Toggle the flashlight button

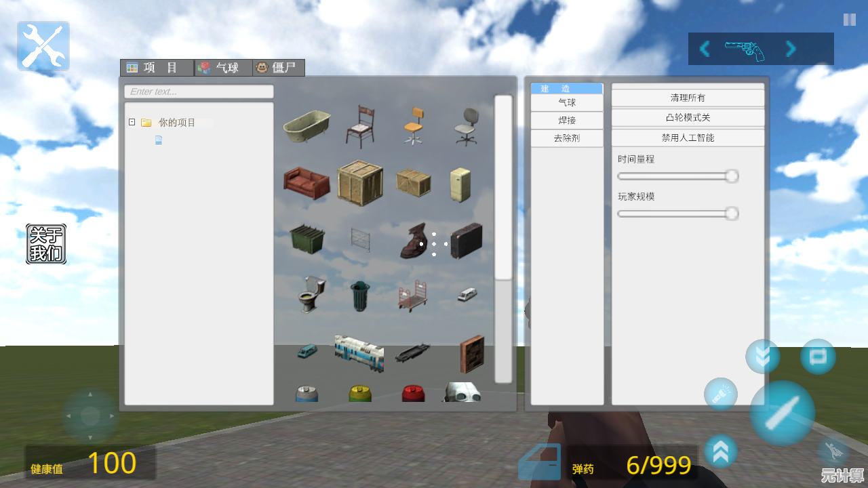[720, 394]
